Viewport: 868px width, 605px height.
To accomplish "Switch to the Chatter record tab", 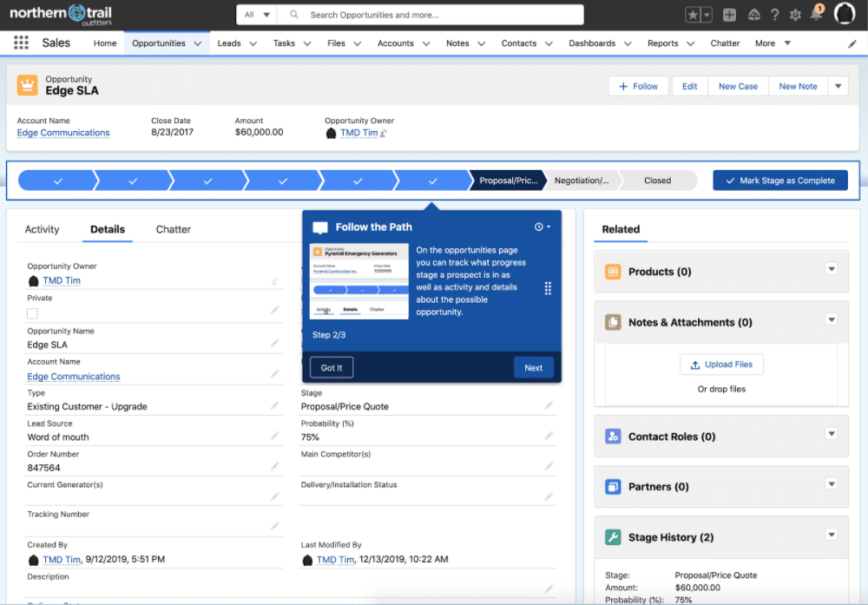I will (173, 229).
